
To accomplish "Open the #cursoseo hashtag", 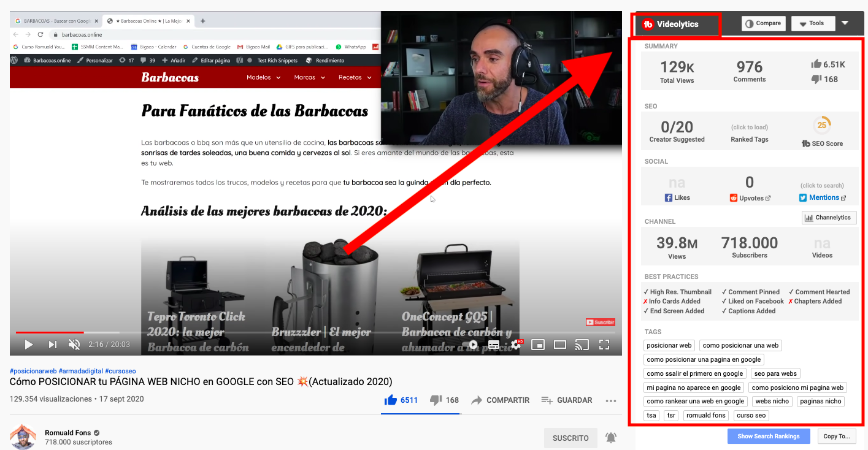I will (120, 371).
